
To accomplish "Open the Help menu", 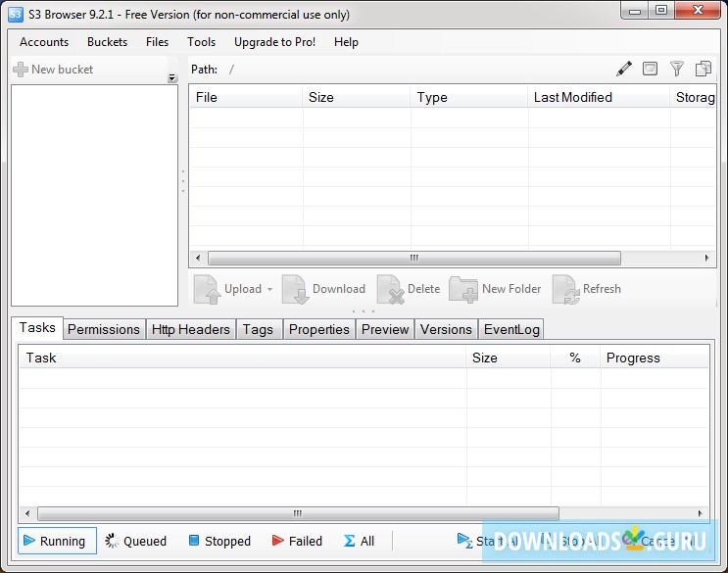I will [346, 42].
